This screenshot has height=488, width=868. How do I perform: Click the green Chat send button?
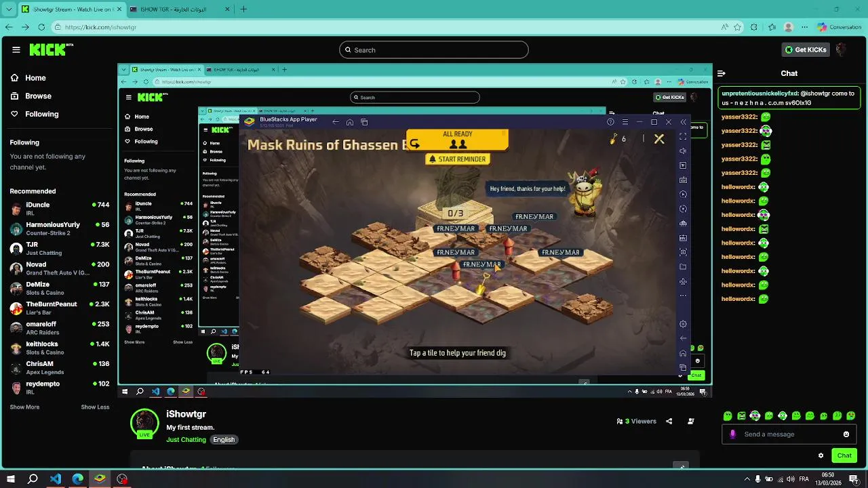pos(844,455)
